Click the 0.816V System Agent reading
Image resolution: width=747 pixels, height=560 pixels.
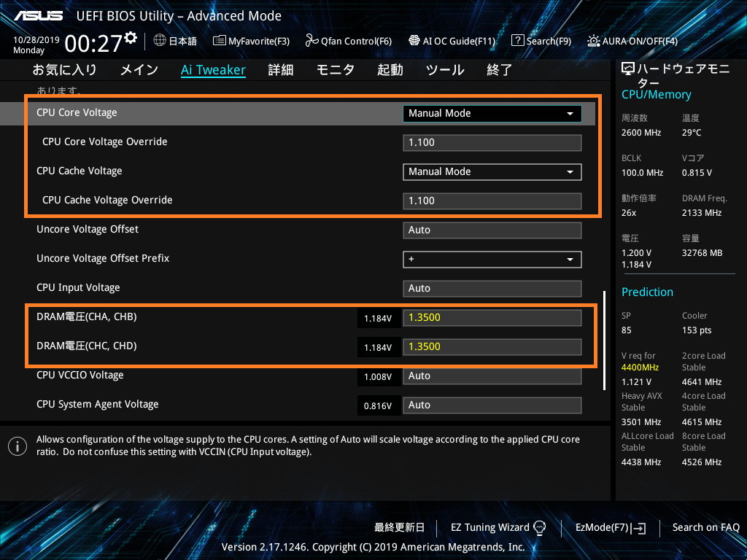click(x=378, y=405)
